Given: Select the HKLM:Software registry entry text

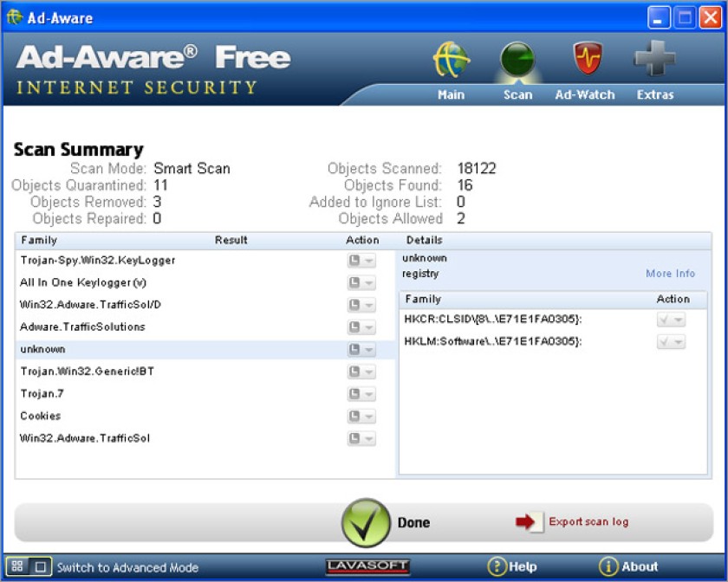Looking at the screenshot, I should coord(493,341).
